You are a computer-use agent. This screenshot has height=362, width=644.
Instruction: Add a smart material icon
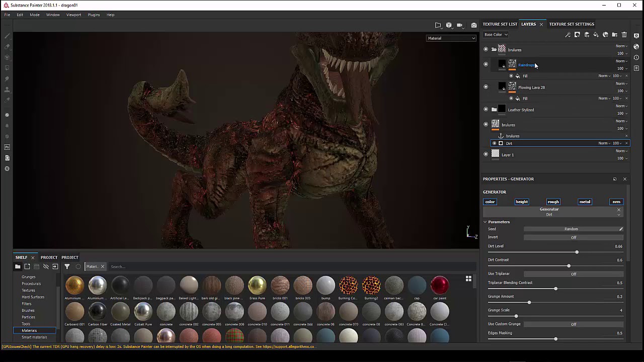coord(605,35)
